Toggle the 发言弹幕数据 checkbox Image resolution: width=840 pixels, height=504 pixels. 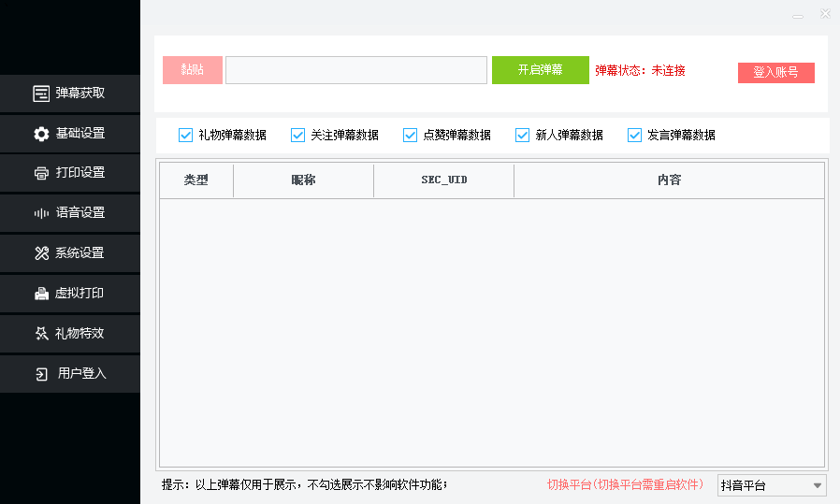click(x=634, y=135)
